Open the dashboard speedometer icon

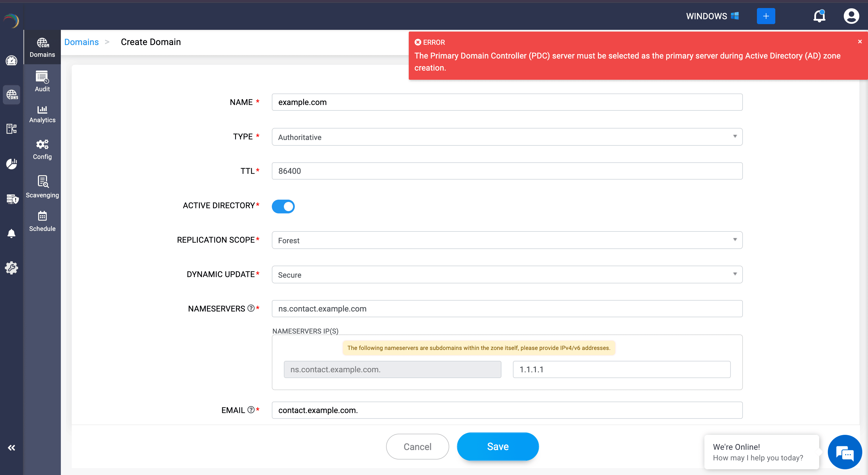point(11,61)
